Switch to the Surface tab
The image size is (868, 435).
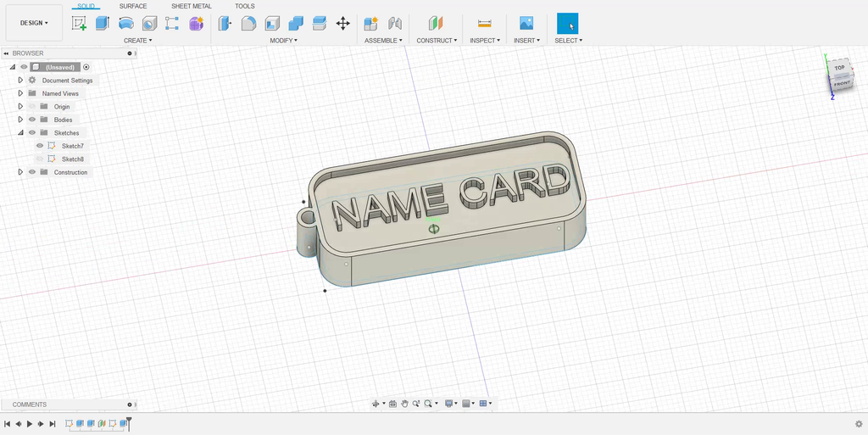[x=133, y=6]
